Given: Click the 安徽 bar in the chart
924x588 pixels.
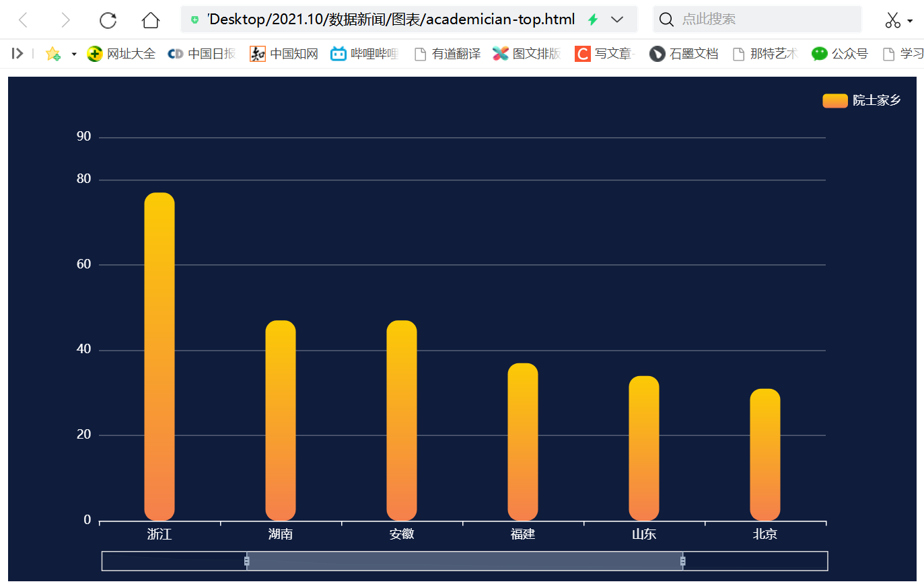Looking at the screenshot, I should click(402, 420).
